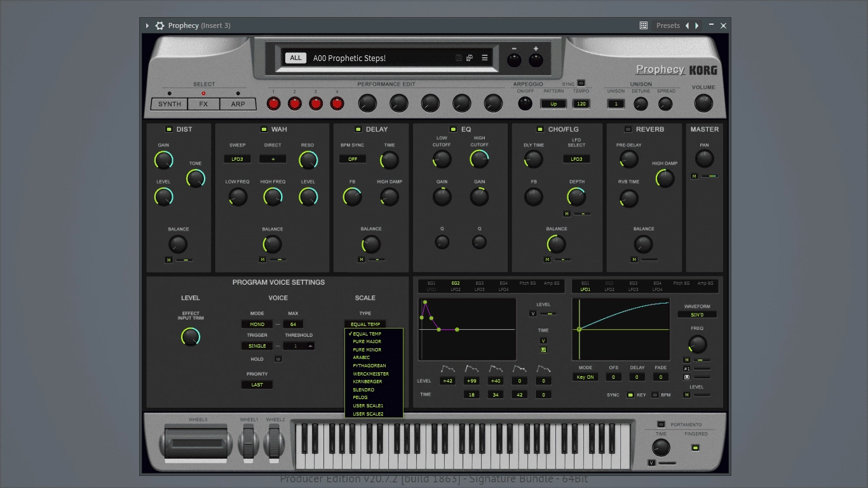Toggle the voice Hold checkbox
868x488 pixels.
[x=278, y=359]
